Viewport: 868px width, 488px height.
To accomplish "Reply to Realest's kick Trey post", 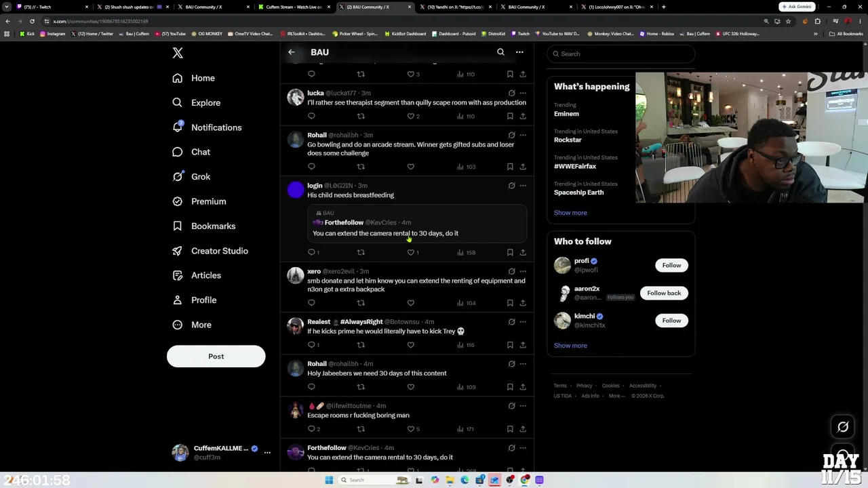I will point(313,345).
